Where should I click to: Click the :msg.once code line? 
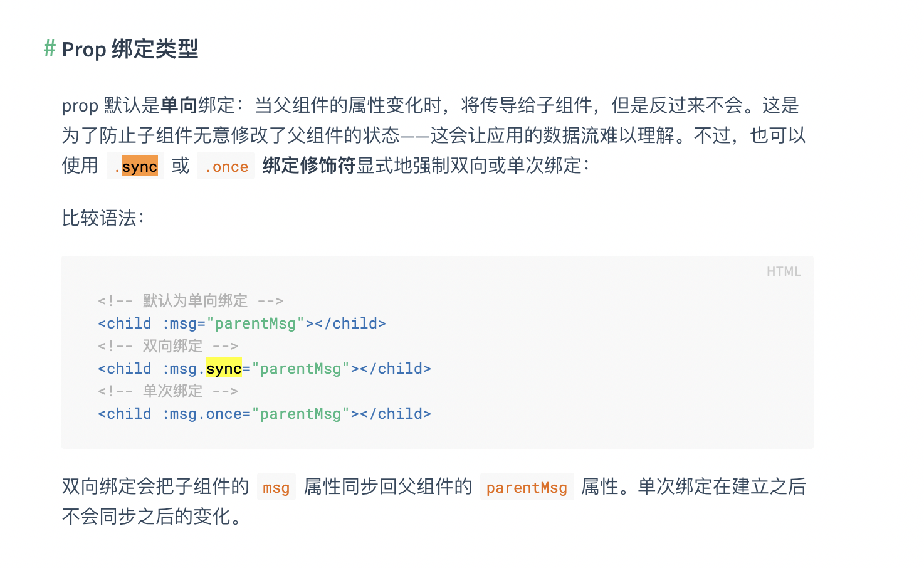pyautogui.click(x=265, y=414)
